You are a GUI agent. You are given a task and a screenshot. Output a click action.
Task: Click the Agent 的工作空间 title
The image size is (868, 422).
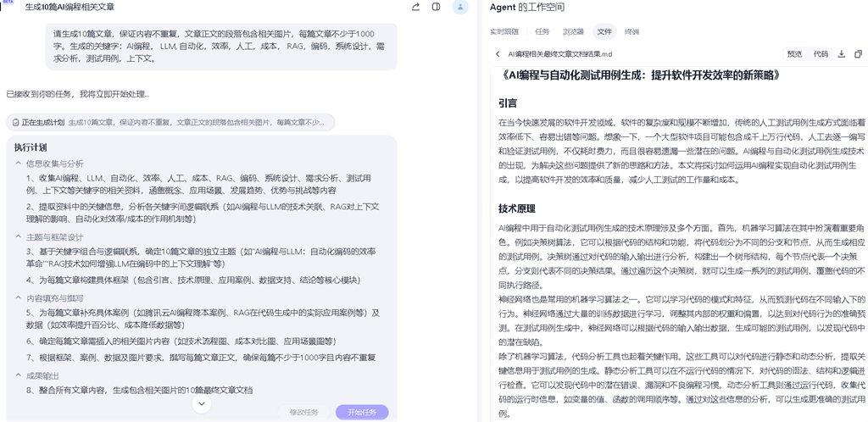click(527, 7)
